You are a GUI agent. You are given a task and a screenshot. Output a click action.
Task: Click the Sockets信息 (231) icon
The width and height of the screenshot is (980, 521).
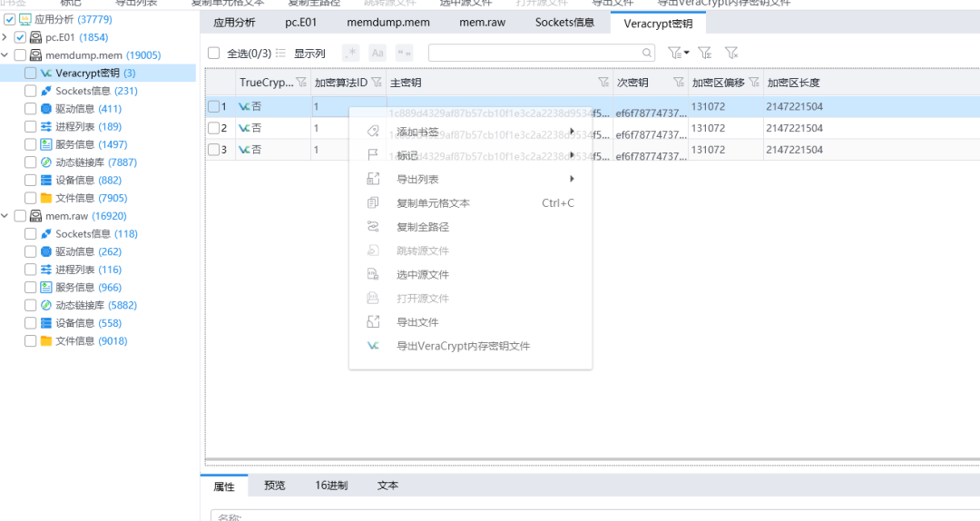(x=45, y=92)
